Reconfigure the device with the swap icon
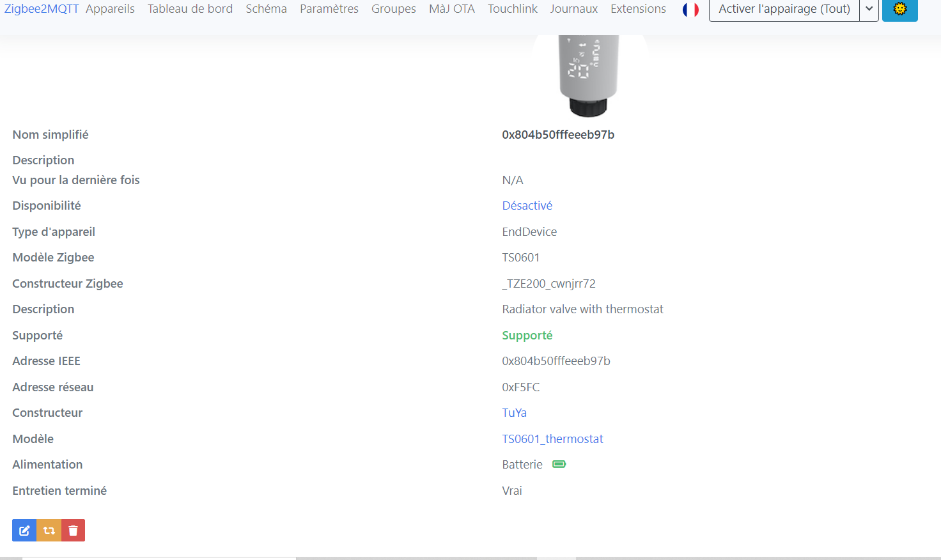 click(48, 530)
